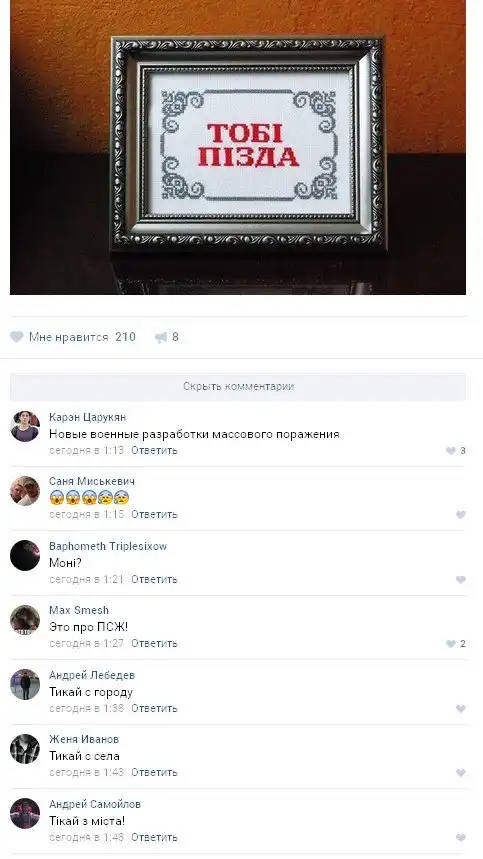Open Карэн Царукян's avatar
This screenshot has width=483, height=859.
(25, 426)
